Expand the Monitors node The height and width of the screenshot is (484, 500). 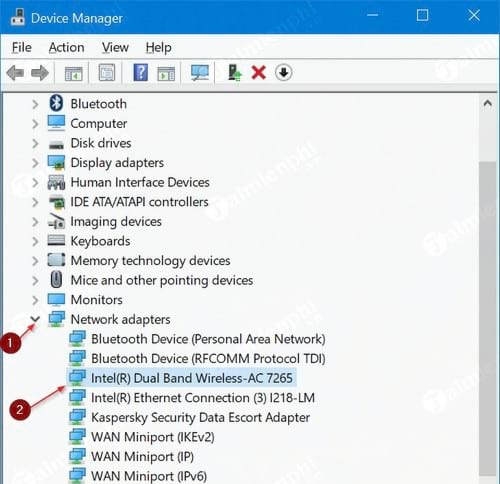click(x=35, y=300)
